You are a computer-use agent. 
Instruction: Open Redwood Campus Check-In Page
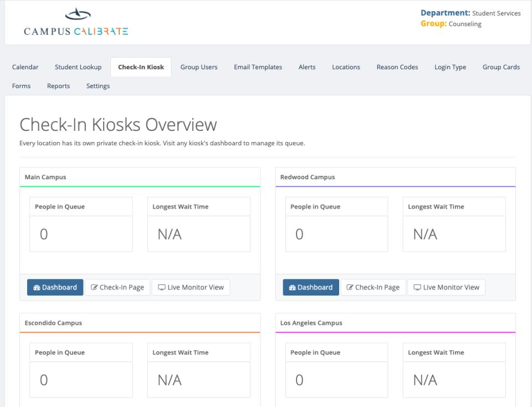(x=373, y=287)
